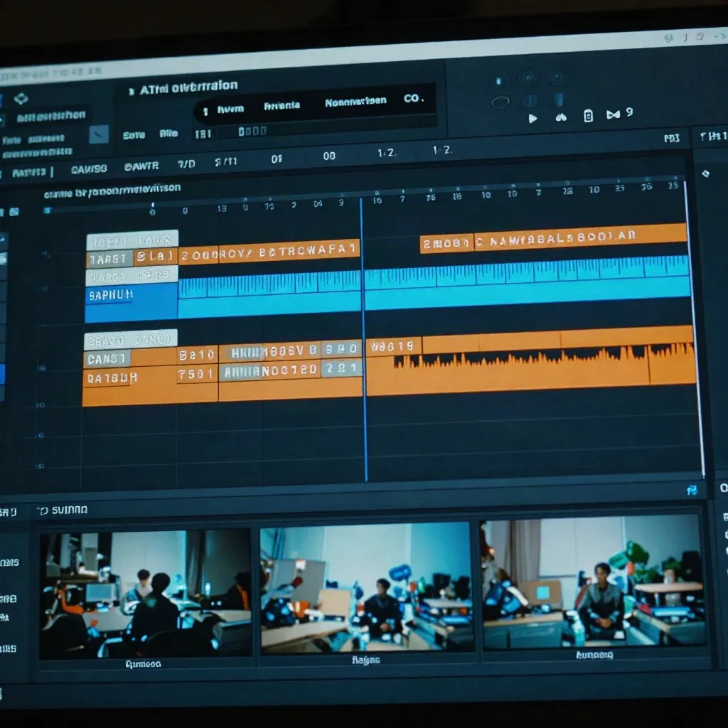This screenshot has width=728, height=728.
Task: Click the oval outline icon above play
Action: pos(500,102)
